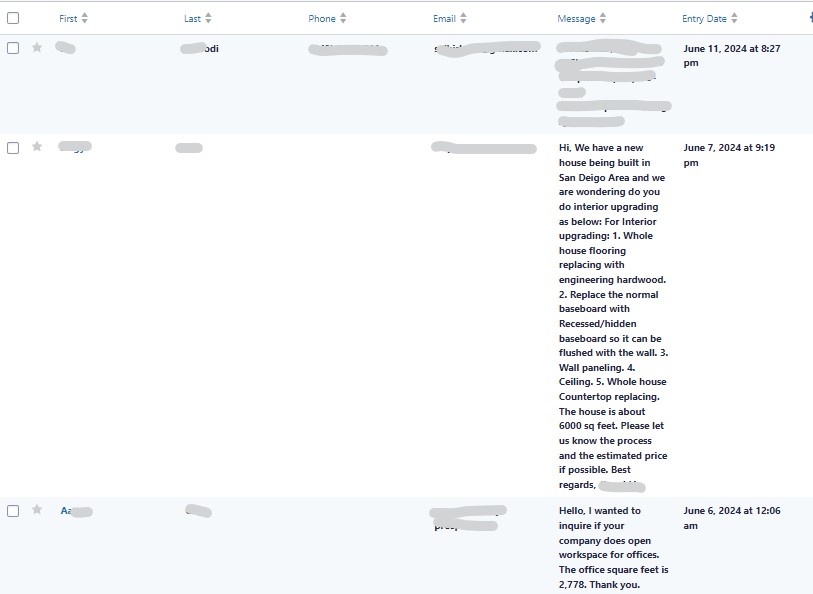Check the box for June 11 entry
The image size is (813, 594).
13,48
